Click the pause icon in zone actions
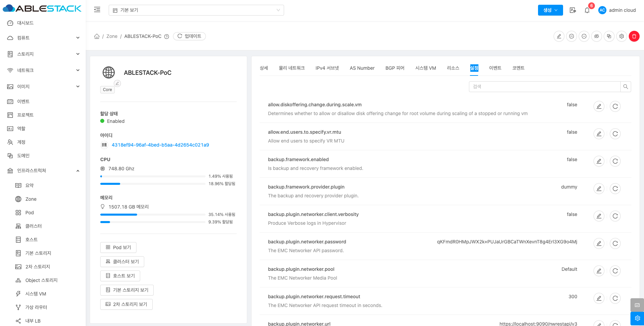Viewport: 644px width, 326px height. 572,36
